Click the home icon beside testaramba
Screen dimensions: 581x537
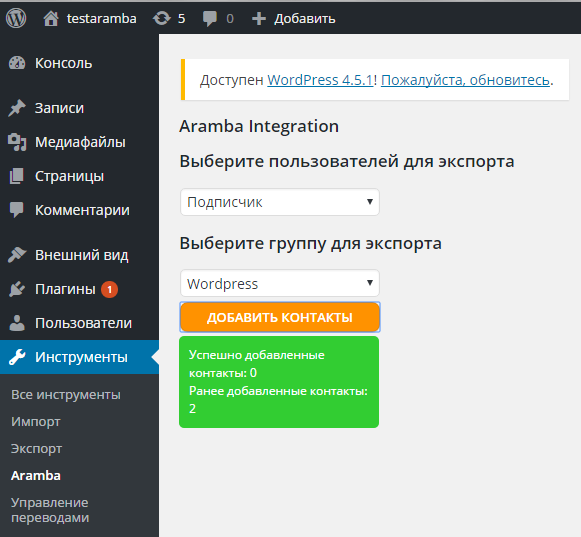click(51, 19)
